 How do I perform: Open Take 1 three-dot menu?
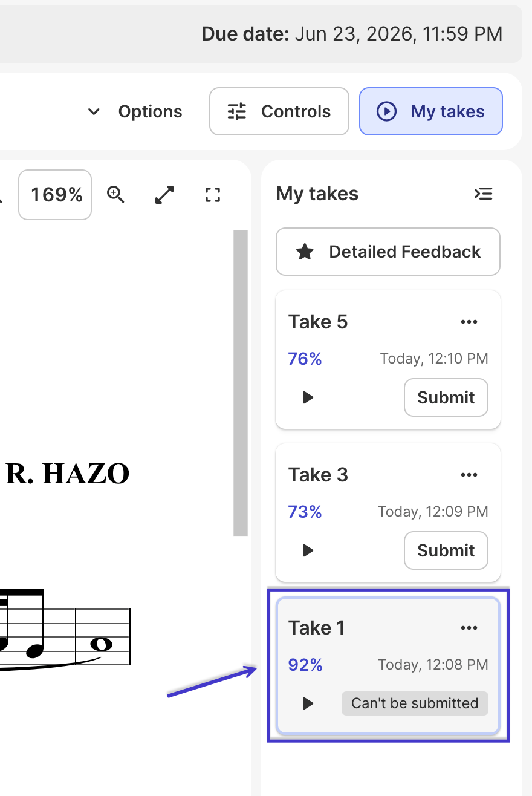469,628
